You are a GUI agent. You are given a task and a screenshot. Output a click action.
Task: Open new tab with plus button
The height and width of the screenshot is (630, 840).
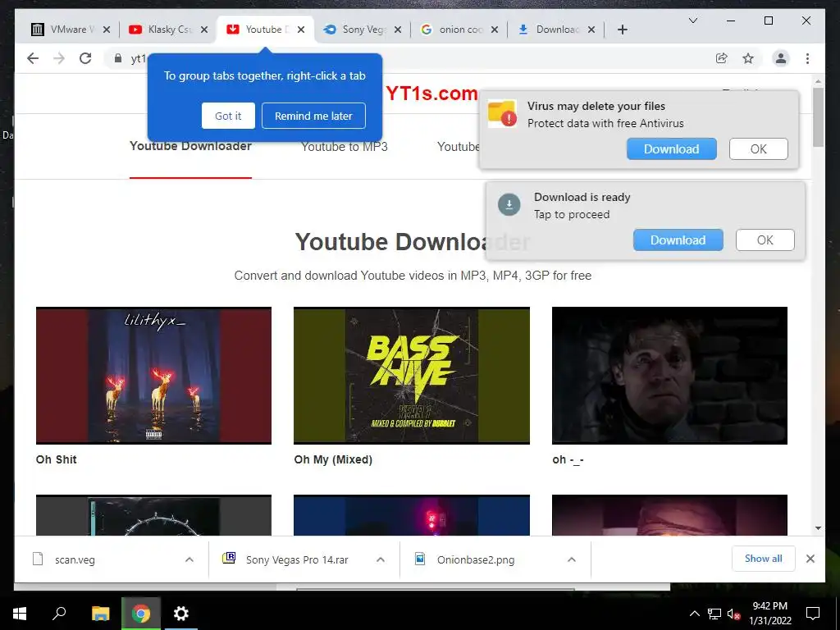pyautogui.click(x=622, y=30)
